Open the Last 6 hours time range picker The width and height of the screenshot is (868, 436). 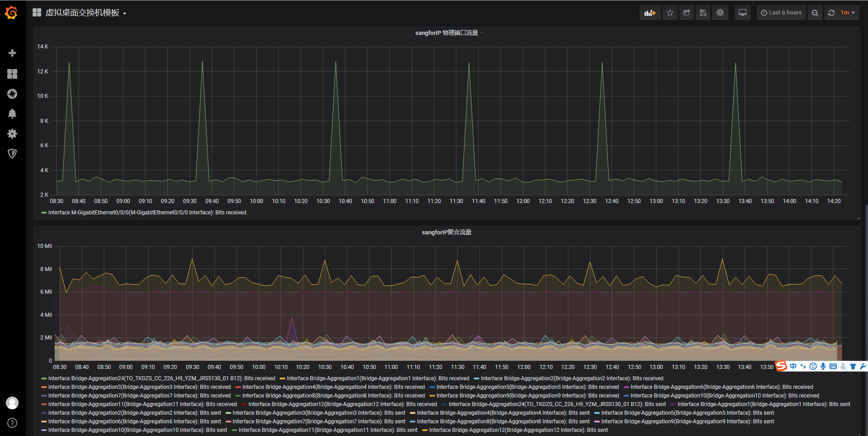tap(781, 13)
